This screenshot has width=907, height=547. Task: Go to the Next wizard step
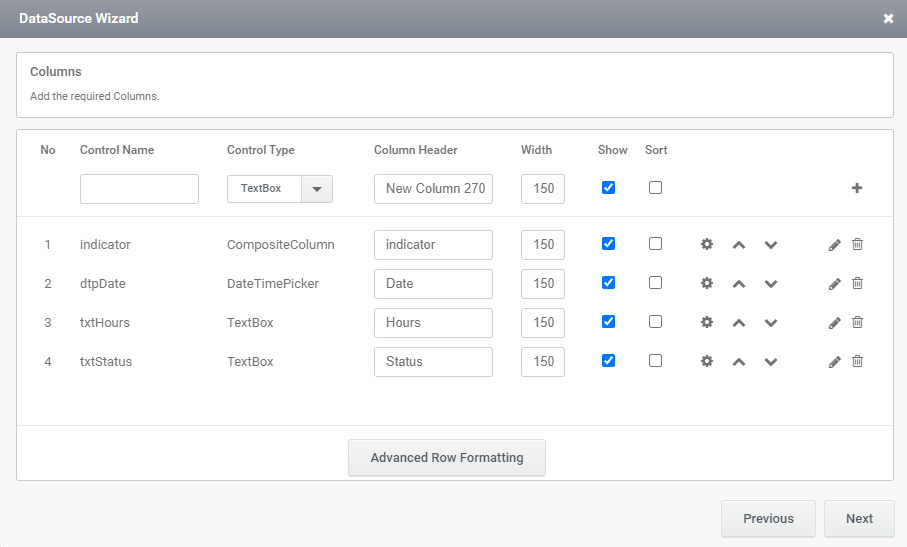click(x=859, y=519)
